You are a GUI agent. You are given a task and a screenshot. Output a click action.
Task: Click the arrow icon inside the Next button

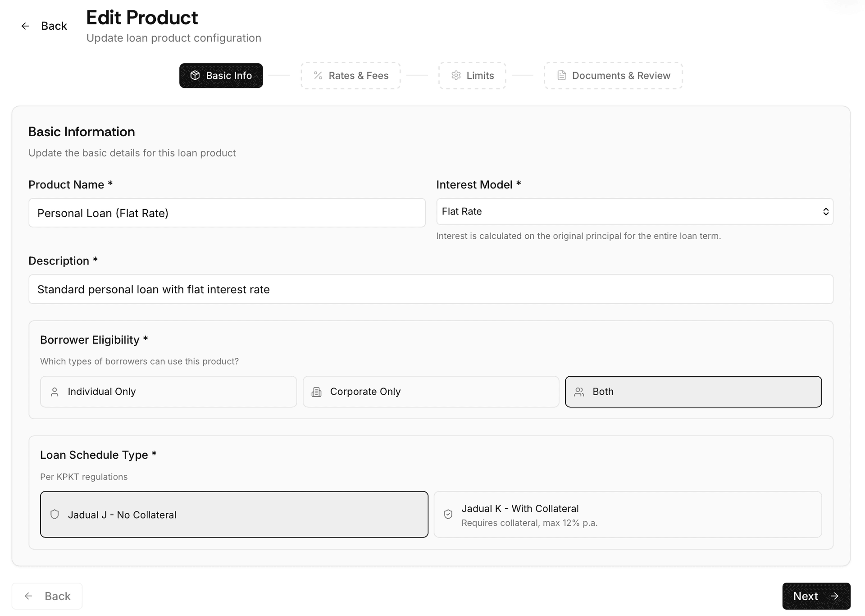pos(836,596)
